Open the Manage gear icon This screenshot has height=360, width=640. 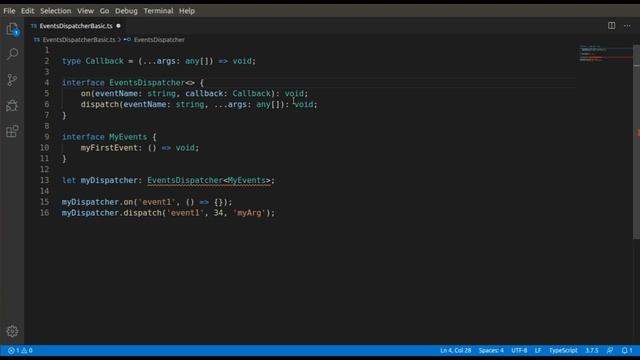(x=12, y=331)
